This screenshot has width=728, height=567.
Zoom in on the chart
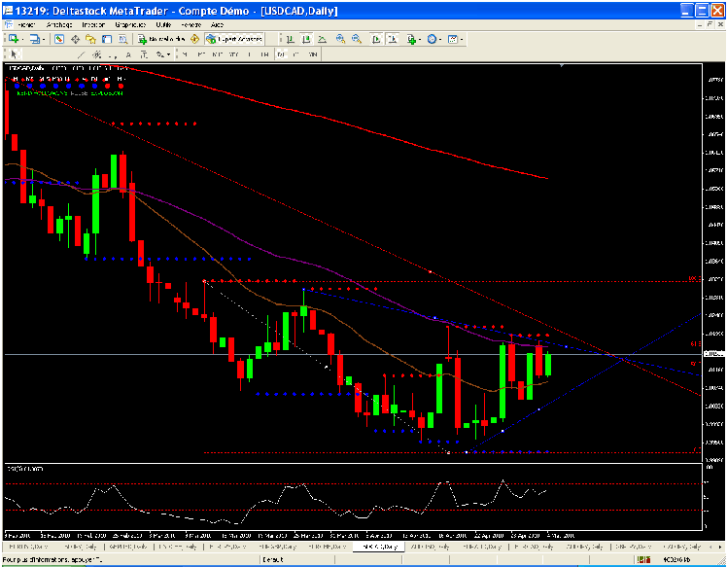tap(340, 39)
